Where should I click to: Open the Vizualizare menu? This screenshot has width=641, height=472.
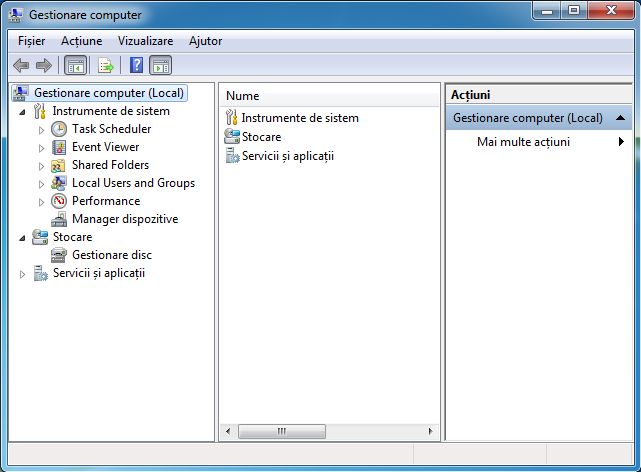(146, 41)
